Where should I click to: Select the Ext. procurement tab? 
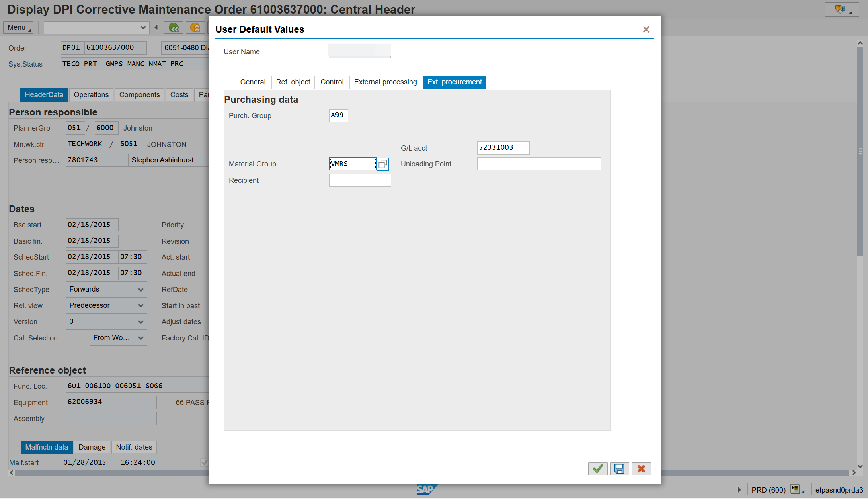coord(454,82)
